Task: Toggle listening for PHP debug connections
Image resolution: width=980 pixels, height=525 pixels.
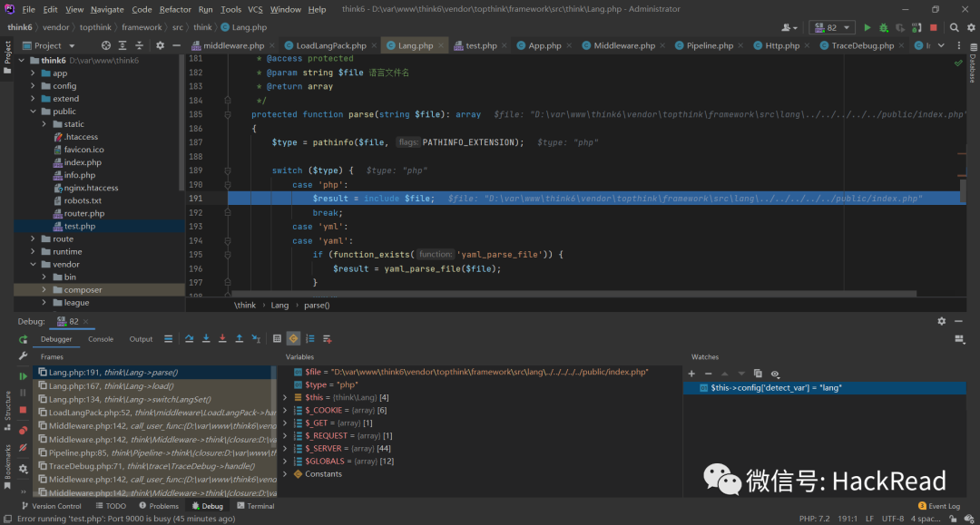Action: (916, 27)
